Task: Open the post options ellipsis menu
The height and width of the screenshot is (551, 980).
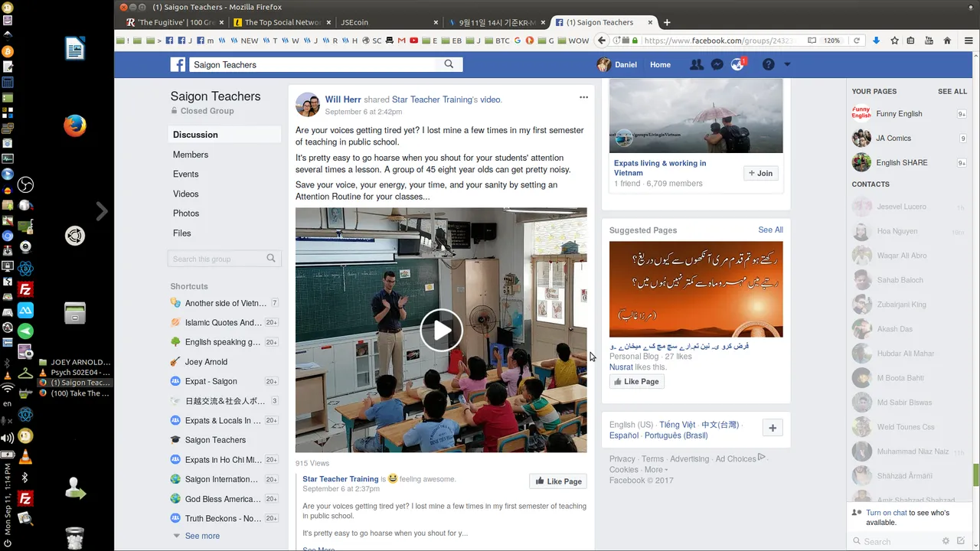Action: pyautogui.click(x=583, y=97)
